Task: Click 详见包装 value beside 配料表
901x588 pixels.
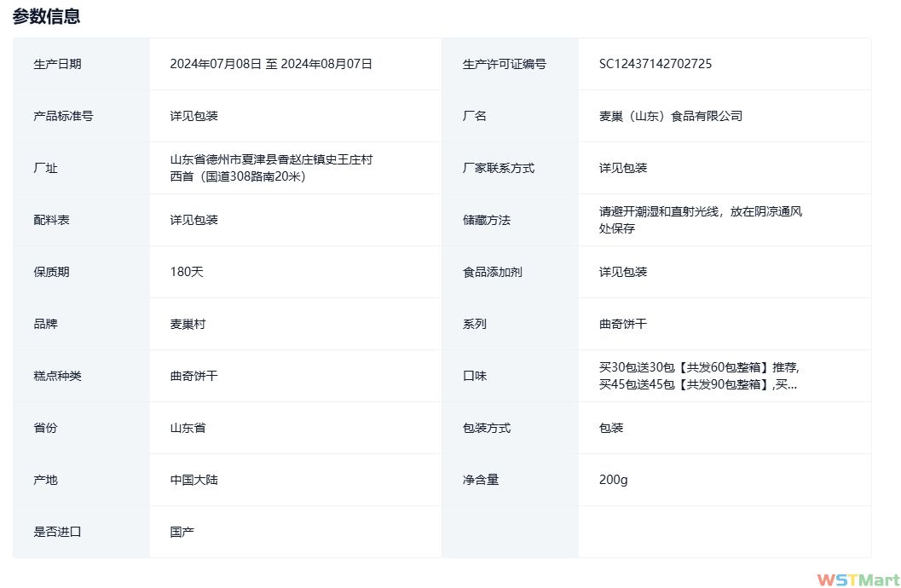Action: coord(193,220)
